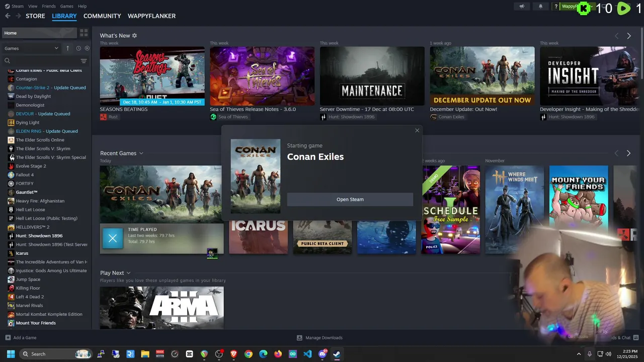The image size is (644, 362).
Task: Expand the Play Next dropdown
Action: click(129, 273)
